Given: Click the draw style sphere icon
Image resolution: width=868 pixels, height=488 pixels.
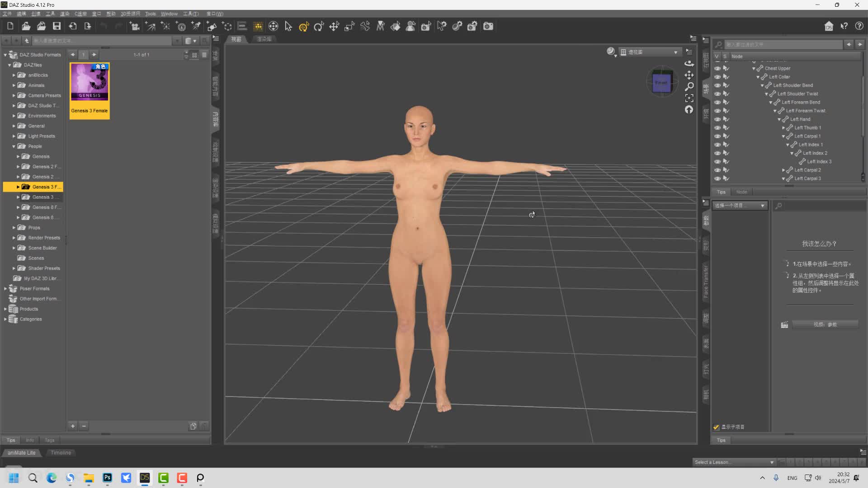Looking at the screenshot, I should pyautogui.click(x=611, y=52).
